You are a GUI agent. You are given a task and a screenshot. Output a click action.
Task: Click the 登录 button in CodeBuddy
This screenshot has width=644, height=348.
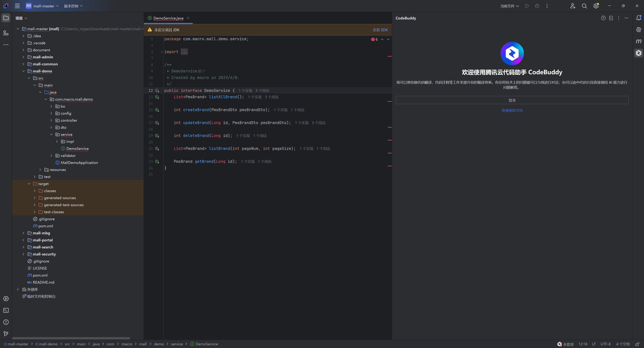(512, 100)
